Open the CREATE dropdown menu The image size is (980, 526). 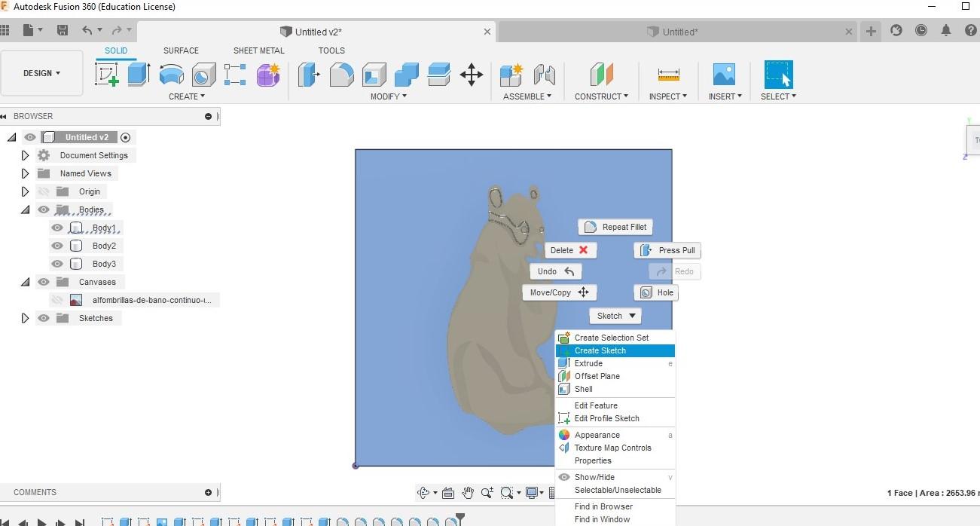(187, 96)
